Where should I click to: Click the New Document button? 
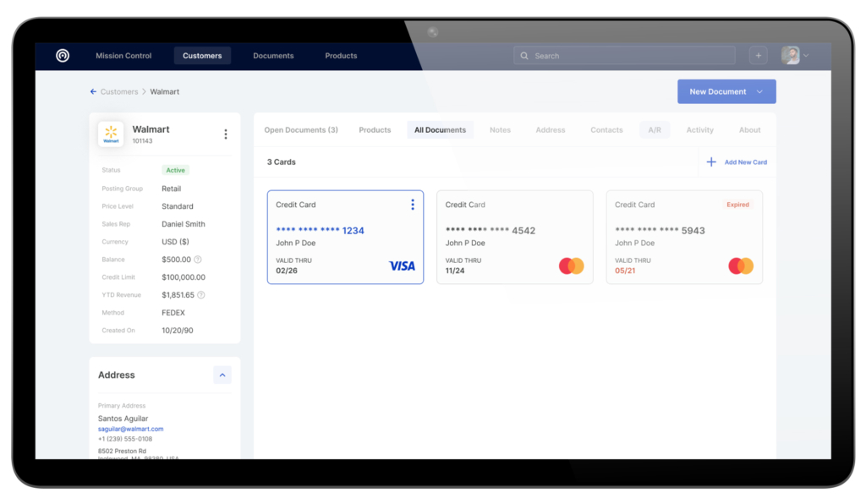[726, 91]
